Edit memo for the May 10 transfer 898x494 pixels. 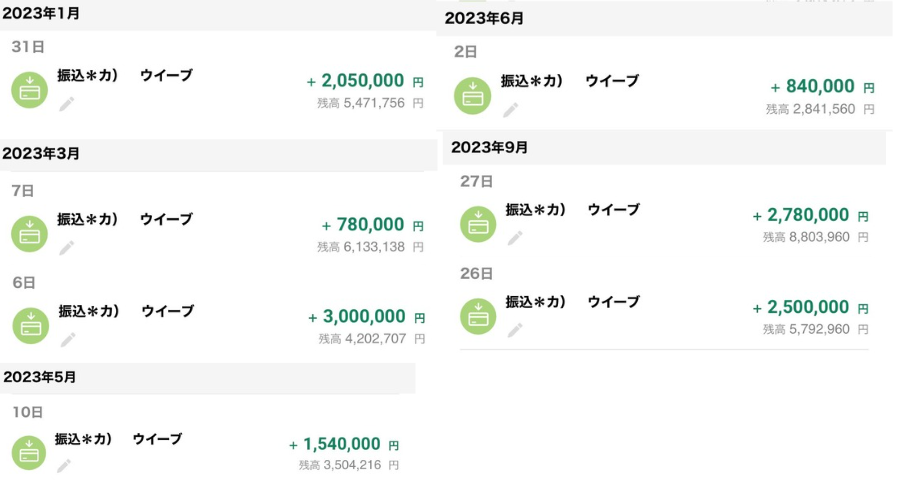pos(64,465)
